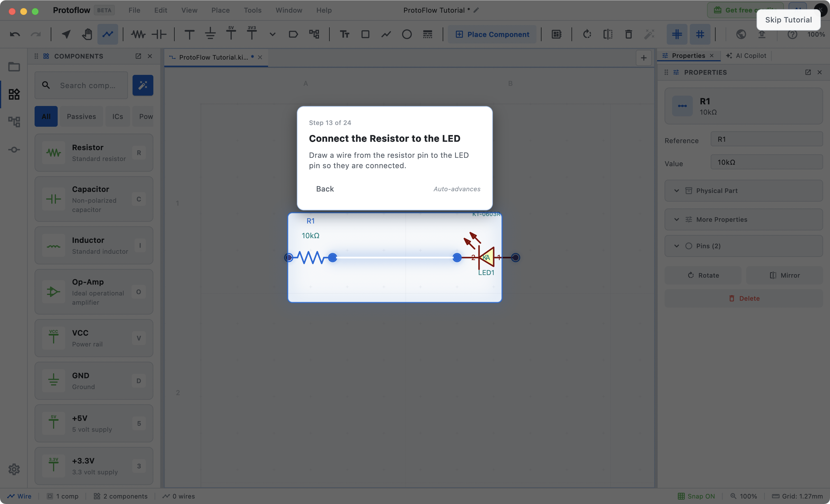Add a new tab with plus button
The height and width of the screenshot is (504, 830).
pyautogui.click(x=643, y=58)
